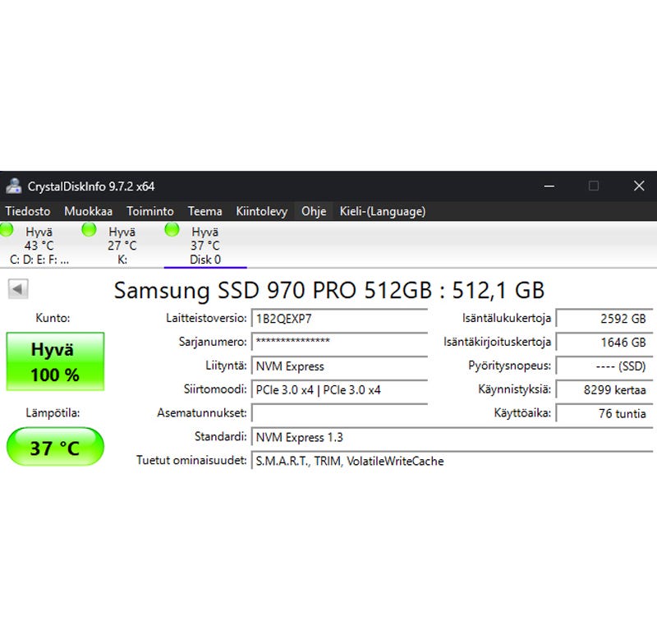
Task: Click the 37 °C temperature button
Action: (x=55, y=447)
